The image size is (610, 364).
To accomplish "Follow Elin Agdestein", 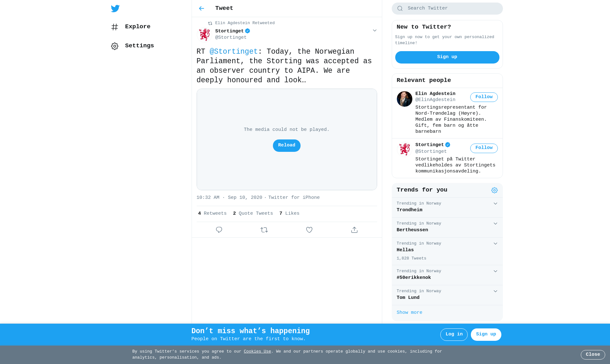I will pos(484,97).
